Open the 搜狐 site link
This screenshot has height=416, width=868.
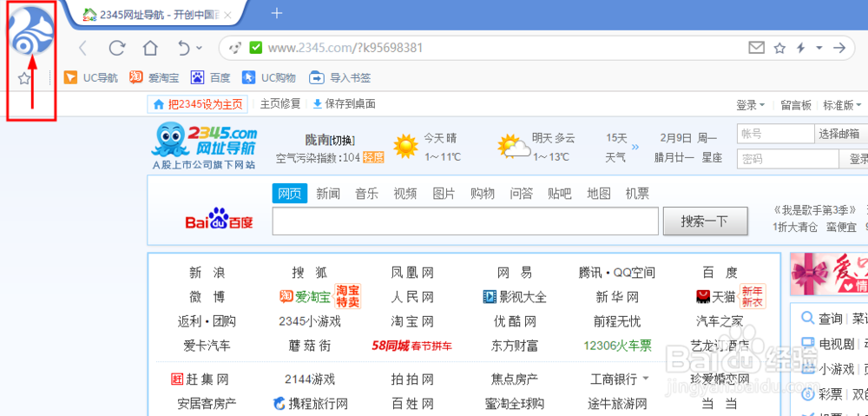pyautogui.click(x=310, y=273)
